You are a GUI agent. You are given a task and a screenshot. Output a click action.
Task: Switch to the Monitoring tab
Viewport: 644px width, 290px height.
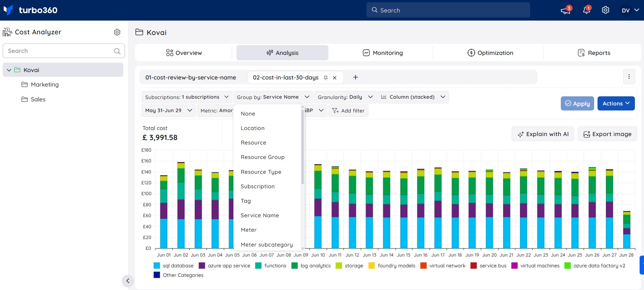point(383,53)
